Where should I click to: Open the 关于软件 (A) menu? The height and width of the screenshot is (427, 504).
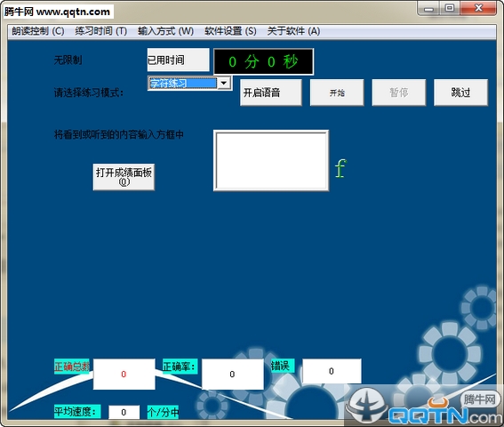point(293,31)
